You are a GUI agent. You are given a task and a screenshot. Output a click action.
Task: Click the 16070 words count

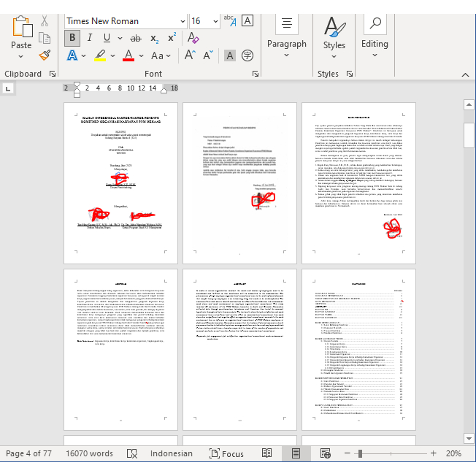90,453
